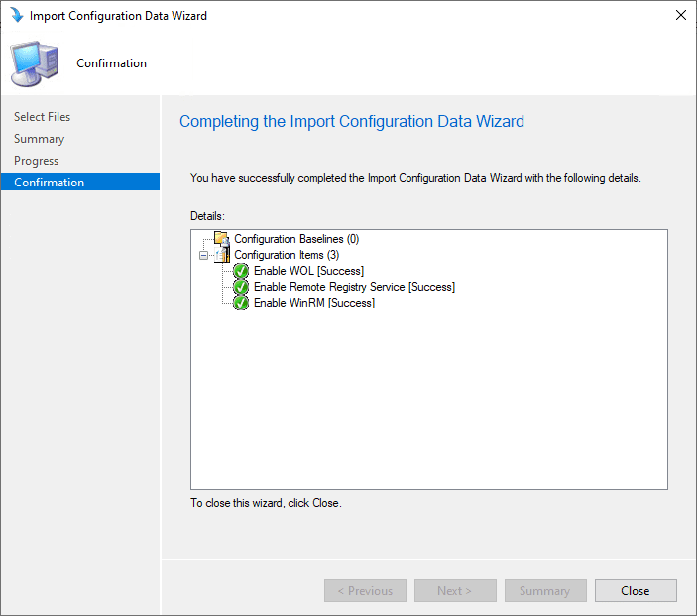Go to Select Files step in sidebar
This screenshot has width=697, height=616.
click(43, 117)
